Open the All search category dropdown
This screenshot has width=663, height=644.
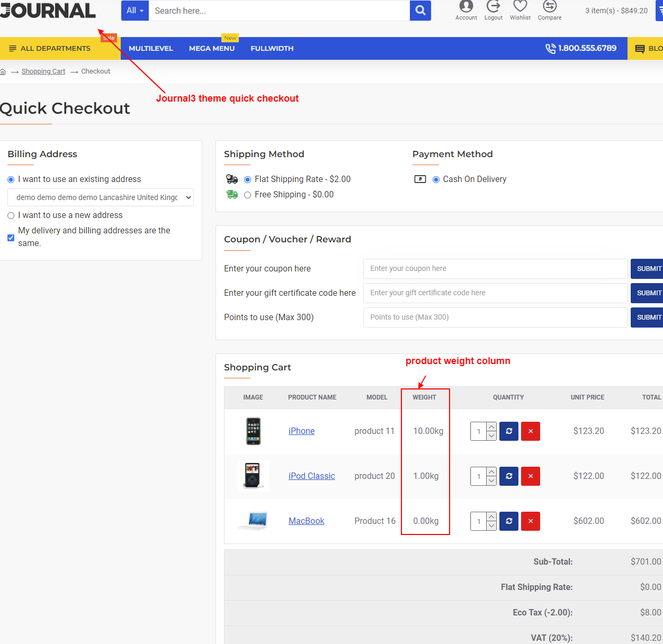coord(135,11)
